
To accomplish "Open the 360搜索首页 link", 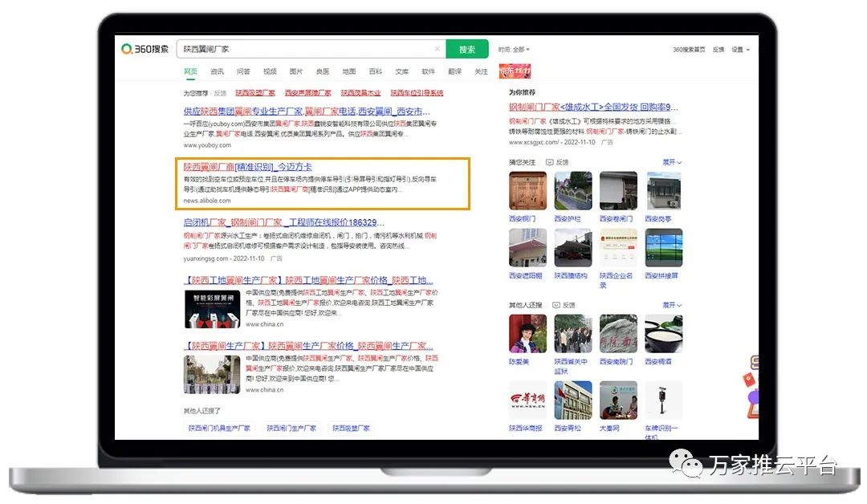I will click(x=690, y=49).
